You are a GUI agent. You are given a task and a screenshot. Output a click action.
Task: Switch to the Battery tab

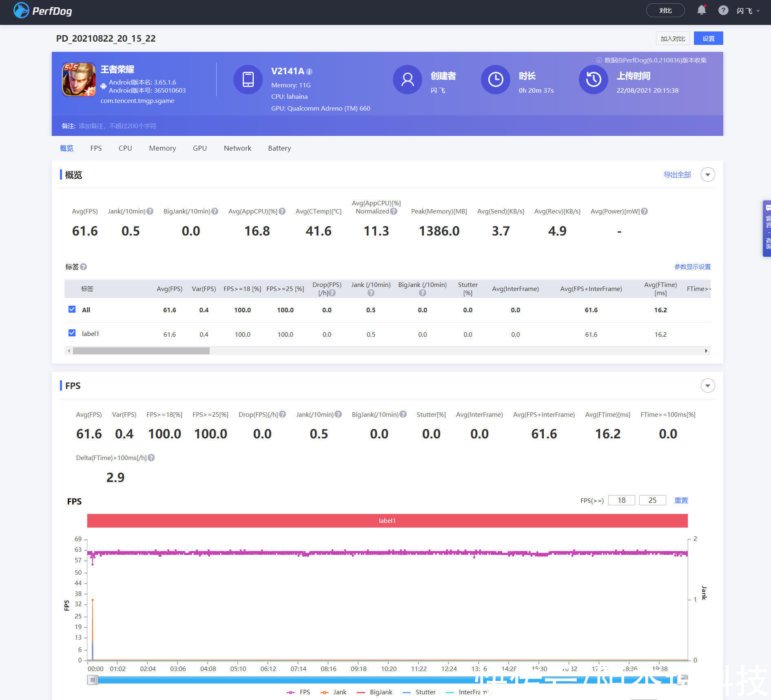[279, 148]
